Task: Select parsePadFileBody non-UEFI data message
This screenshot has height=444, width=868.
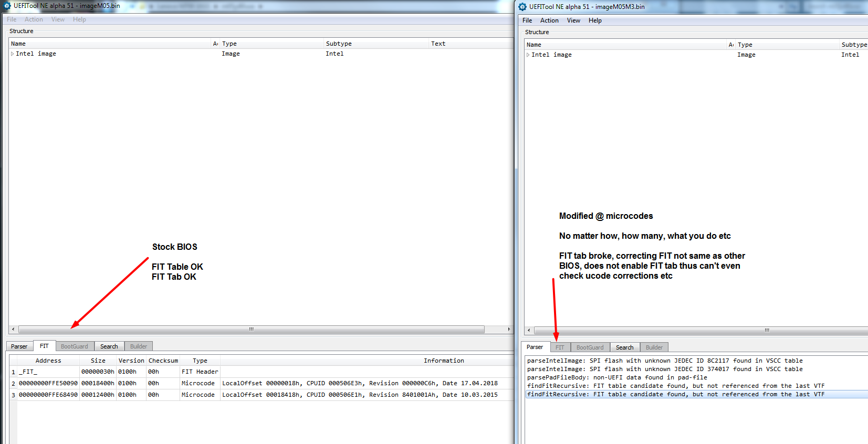Action: (617, 377)
